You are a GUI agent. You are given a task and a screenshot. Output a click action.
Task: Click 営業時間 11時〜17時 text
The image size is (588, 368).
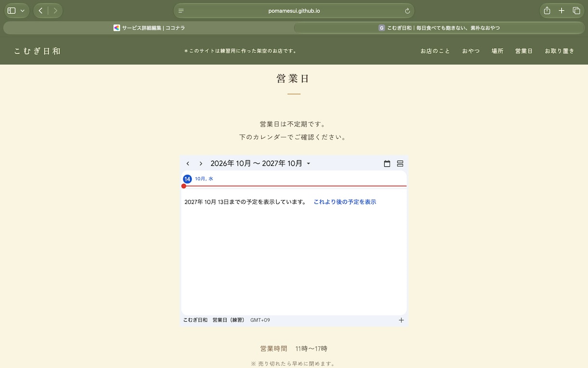click(294, 349)
